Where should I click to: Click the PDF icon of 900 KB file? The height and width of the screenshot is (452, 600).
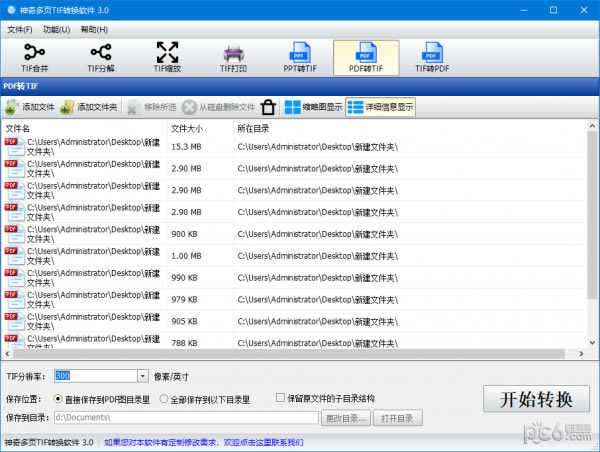pos(14,234)
